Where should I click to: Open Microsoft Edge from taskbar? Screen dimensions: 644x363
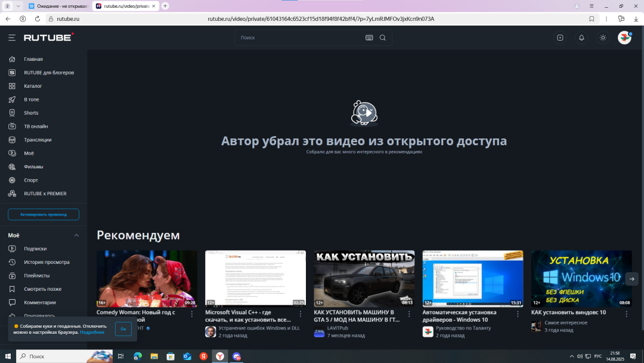coord(138,356)
